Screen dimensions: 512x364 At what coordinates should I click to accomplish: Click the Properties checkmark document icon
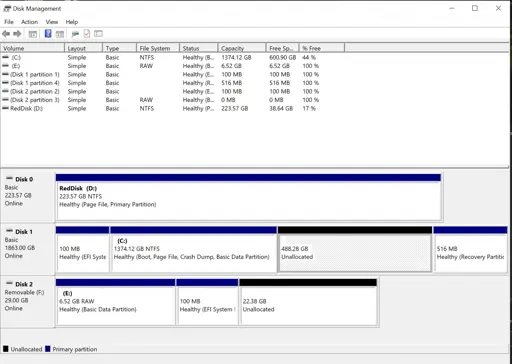click(x=87, y=33)
